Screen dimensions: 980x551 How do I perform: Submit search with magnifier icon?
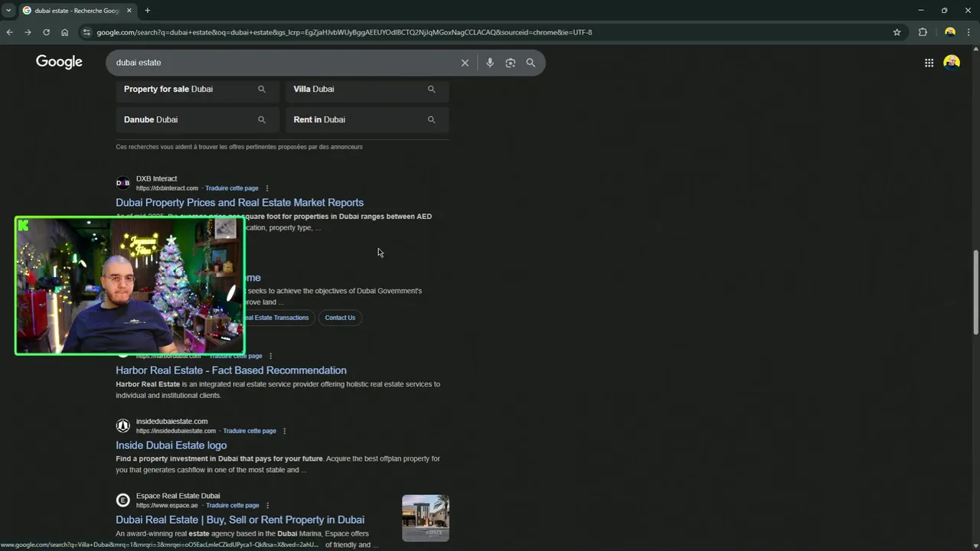pos(531,63)
